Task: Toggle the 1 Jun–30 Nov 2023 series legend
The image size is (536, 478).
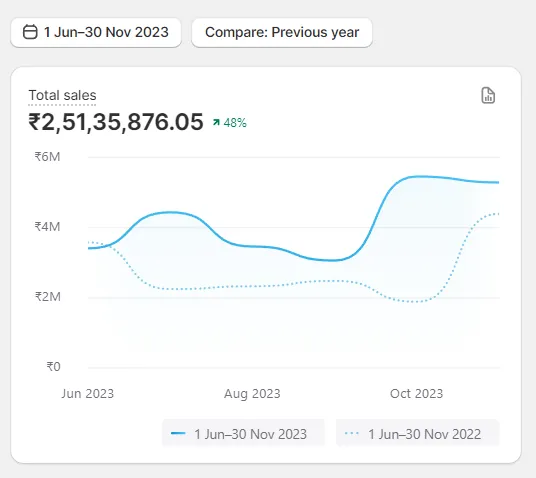Action: [243, 434]
